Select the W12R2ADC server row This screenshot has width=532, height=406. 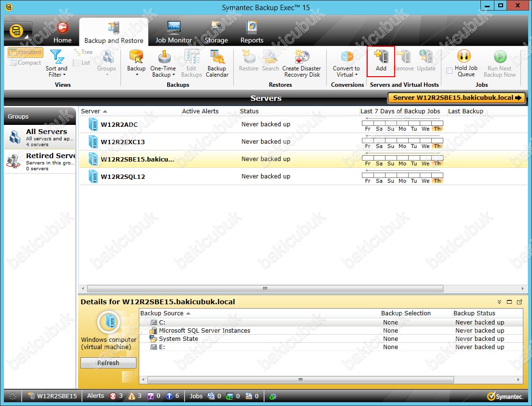(303, 124)
